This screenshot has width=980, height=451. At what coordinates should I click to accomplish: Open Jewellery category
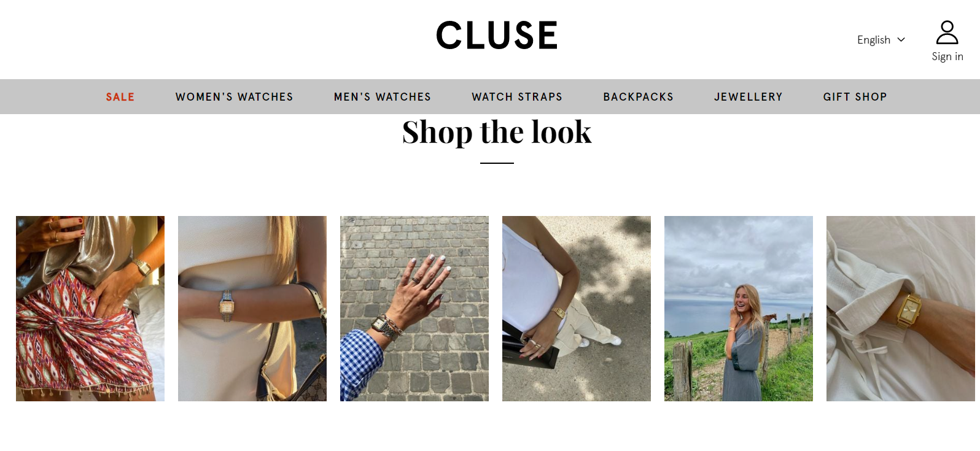[749, 97]
